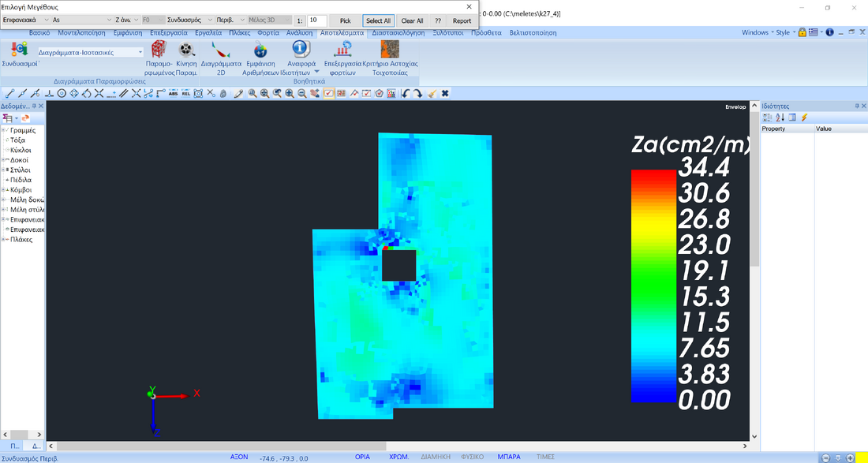Switch to the Ανάλυση ribbon tab
The height and width of the screenshot is (463, 868).
pos(299,33)
